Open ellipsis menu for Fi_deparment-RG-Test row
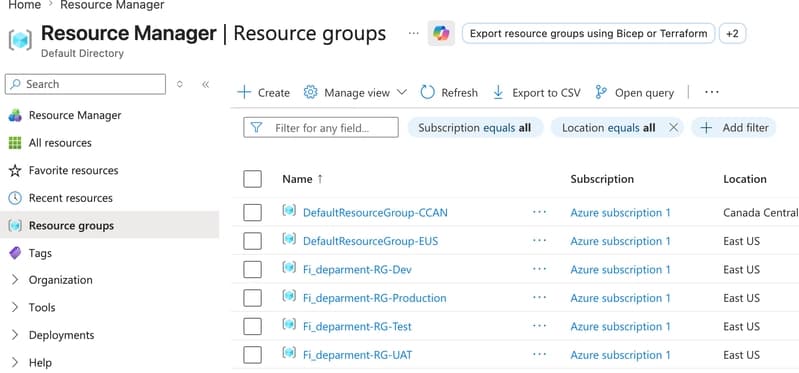This screenshot has height=373, width=799. point(539,327)
